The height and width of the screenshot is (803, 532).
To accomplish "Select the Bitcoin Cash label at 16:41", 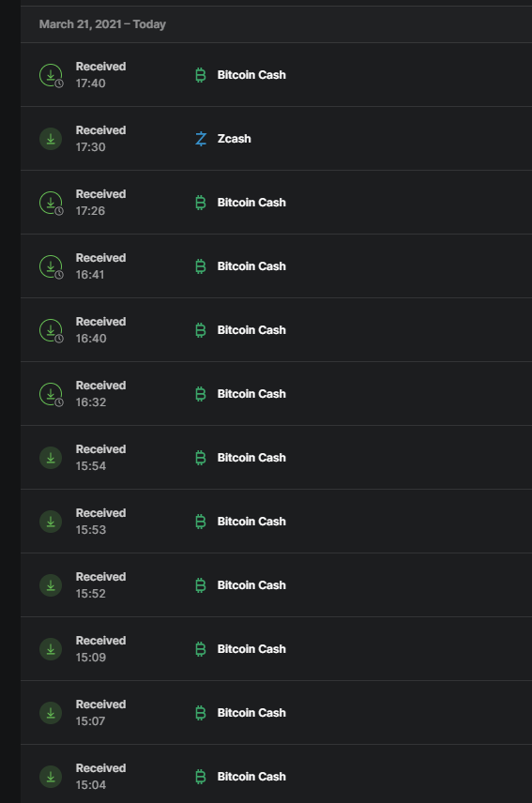I will (251, 266).
